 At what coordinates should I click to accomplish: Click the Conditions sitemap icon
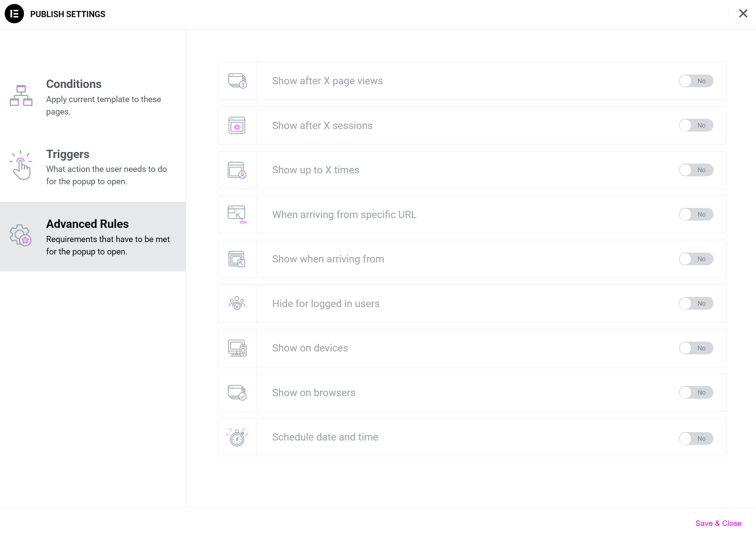[x=21, y=96]
